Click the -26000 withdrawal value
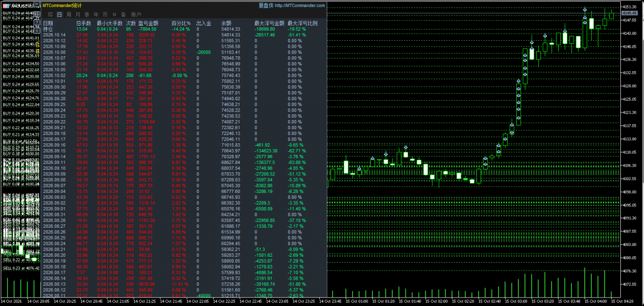Viewport: 644px width, 306px height. (x=203, y=52)
